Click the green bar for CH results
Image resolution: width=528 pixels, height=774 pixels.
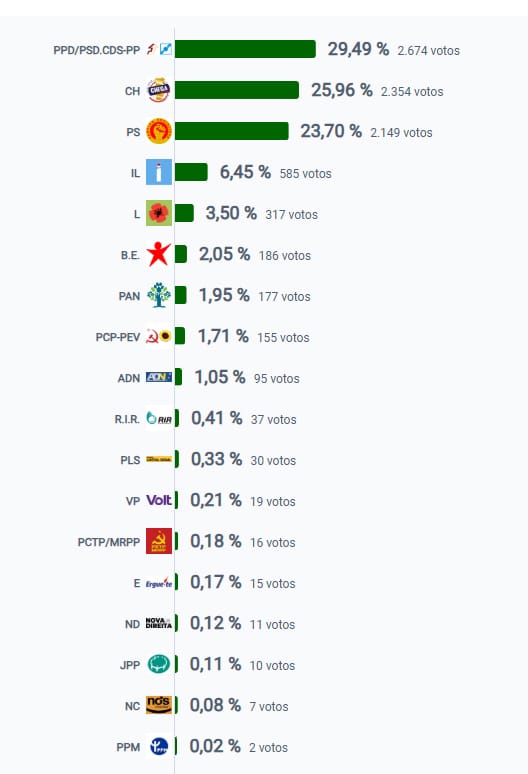coord(237,90)
